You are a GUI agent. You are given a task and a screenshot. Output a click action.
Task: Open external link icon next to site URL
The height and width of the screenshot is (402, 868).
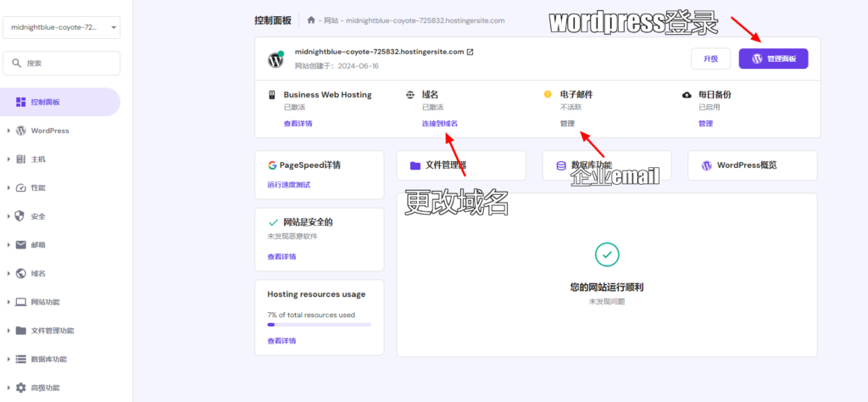click(470, 52)
